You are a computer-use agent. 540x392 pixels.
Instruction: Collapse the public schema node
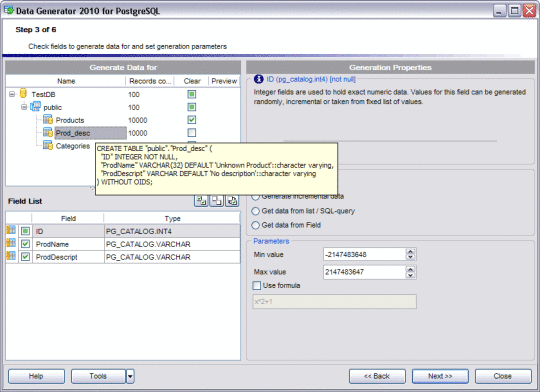pos(24,107)
